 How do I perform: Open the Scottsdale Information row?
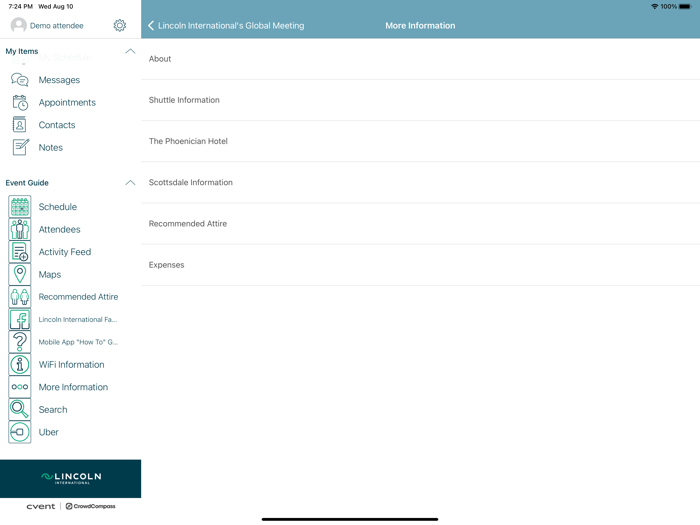click(421, 182)
